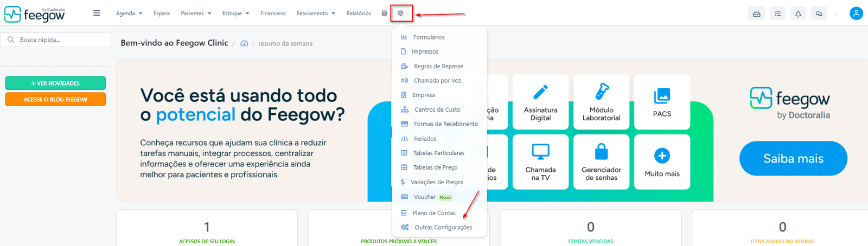Click the Assinatura Digital pen icon
The height and width of the screenshot is (246, 868).
click(x=540, y=92)
